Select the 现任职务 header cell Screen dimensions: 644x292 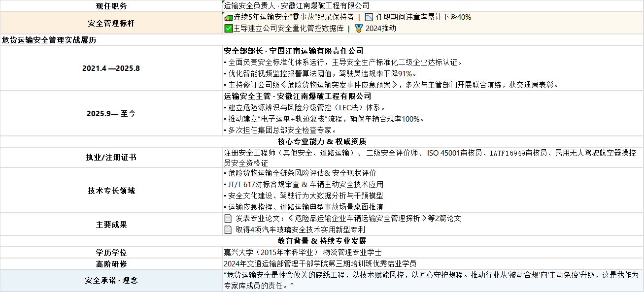click(111, 6)
